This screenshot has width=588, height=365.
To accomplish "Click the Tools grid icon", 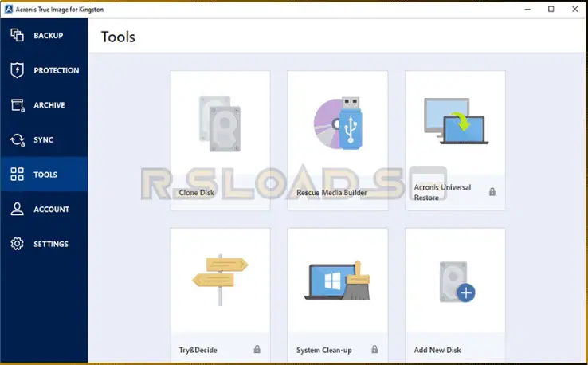I will click(17, 175).
